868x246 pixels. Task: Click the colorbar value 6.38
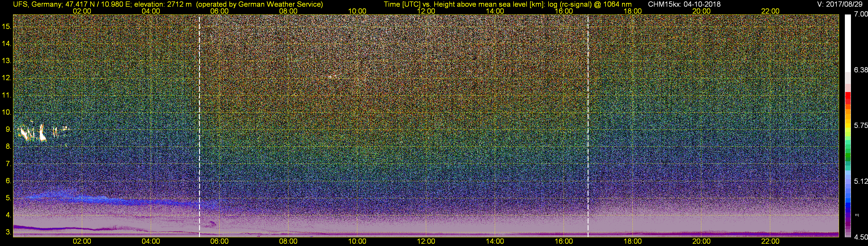pos(861,70)
